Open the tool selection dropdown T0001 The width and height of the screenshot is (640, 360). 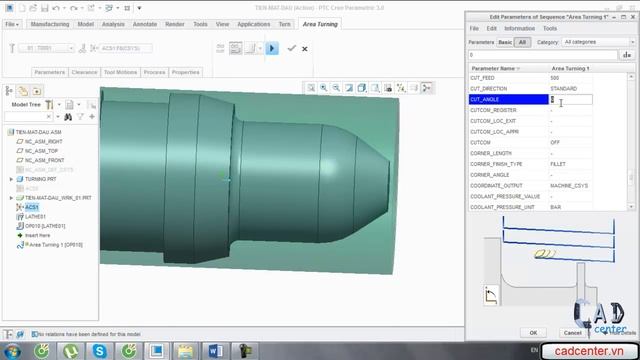(47, 48)
